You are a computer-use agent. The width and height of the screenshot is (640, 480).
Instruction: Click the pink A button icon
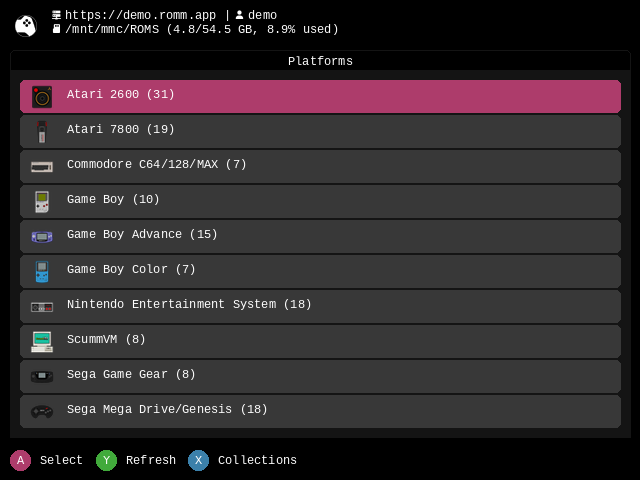point(20,460)
